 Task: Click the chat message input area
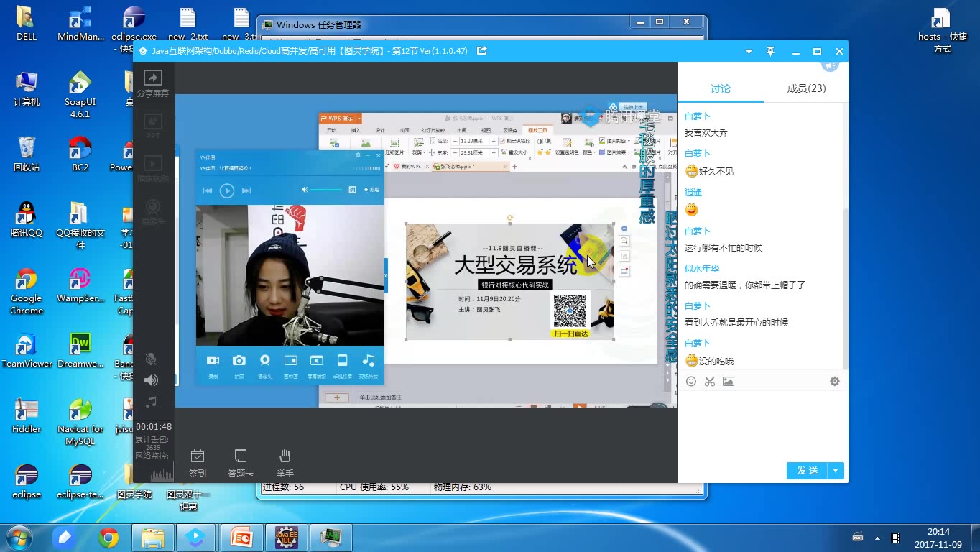[762, 424]
